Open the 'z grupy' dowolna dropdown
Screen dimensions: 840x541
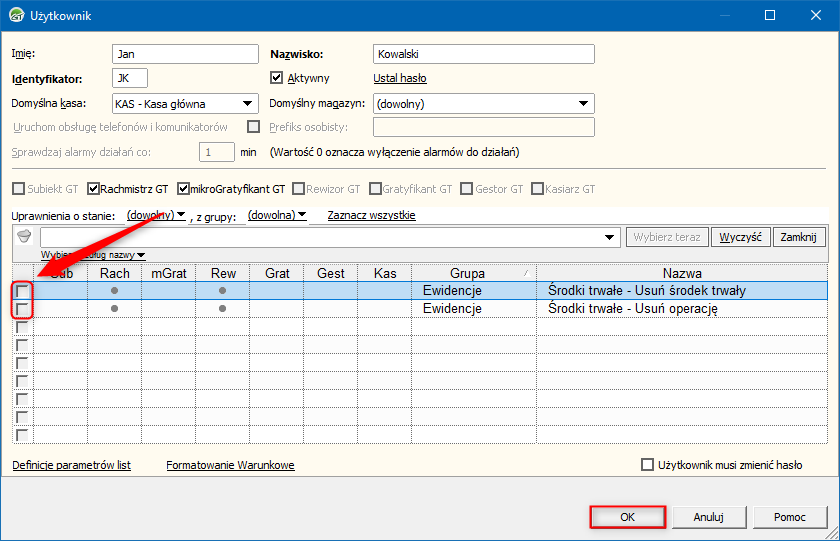(x=277, y=215)
